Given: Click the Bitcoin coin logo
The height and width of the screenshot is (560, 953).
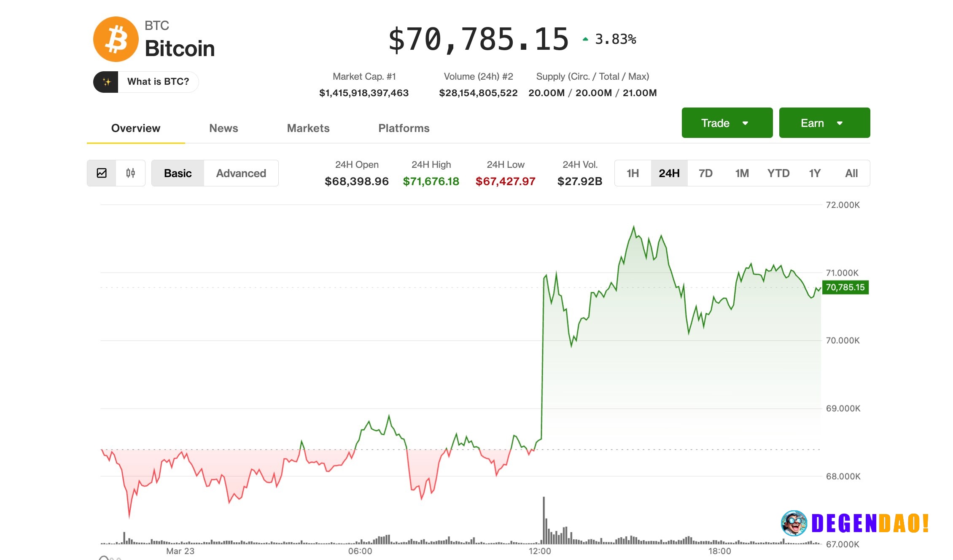Looking at the screenshot, I should click(x=116, y=39).
